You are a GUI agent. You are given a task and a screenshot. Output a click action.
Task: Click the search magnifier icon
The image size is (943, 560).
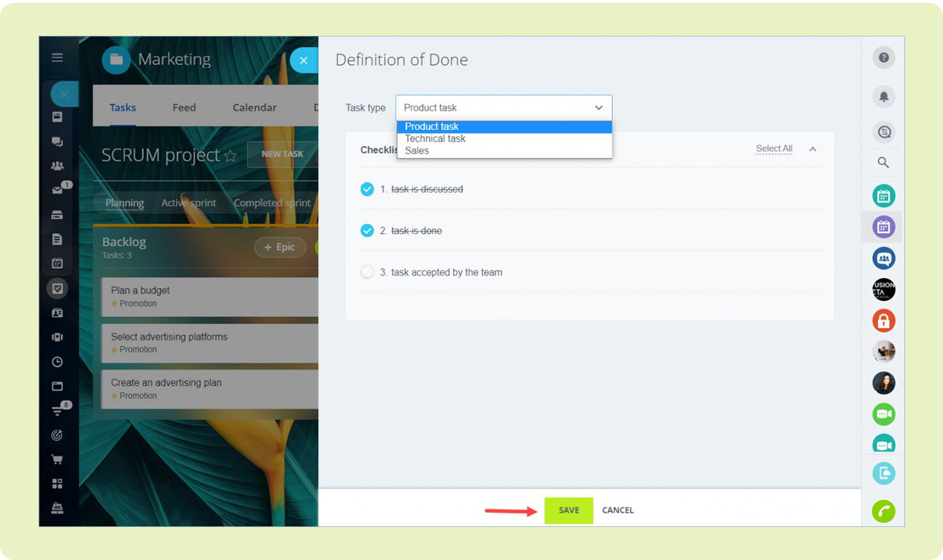tap(883, 163)
